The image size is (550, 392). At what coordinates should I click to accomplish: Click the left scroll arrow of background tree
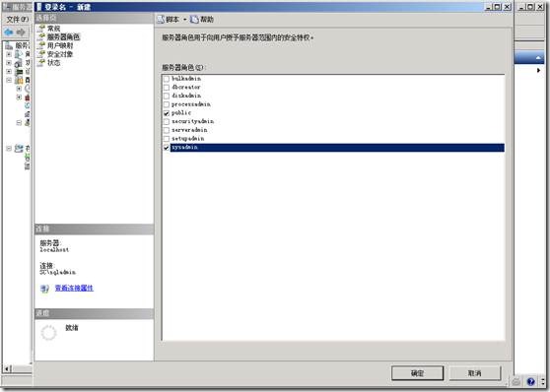(7, 369)
